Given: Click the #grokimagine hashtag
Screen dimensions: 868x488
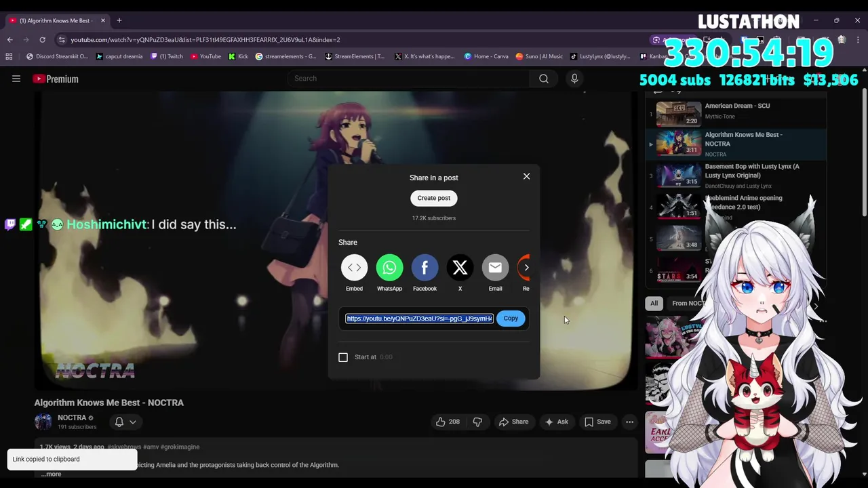Looking at the screenshot, I should (180, 447).
